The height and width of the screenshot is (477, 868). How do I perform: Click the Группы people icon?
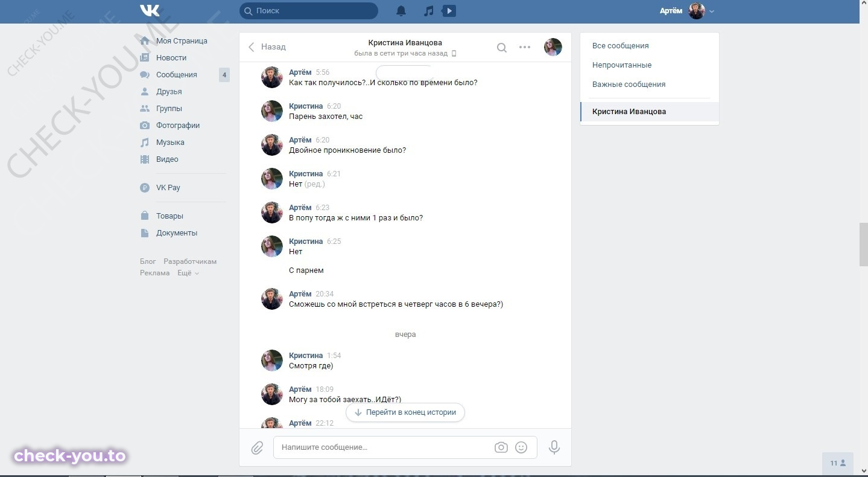[x=145, y=109]
